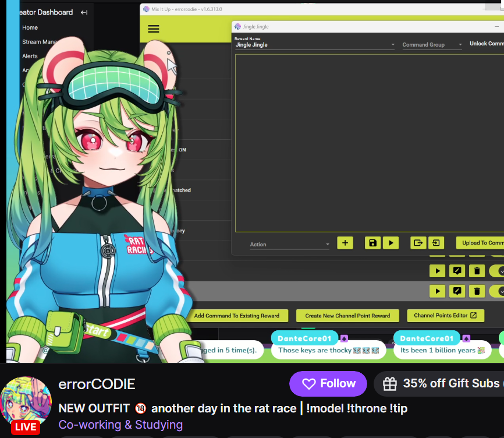Edit the command in highlighted gray row
This screenshot has width=504, height=438.
click(457, 291)
